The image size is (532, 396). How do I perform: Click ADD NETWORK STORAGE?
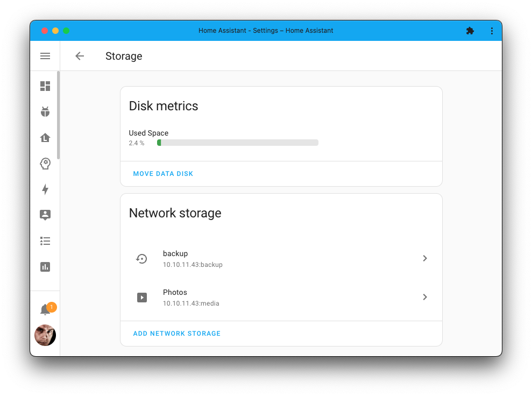coord(176,333)
